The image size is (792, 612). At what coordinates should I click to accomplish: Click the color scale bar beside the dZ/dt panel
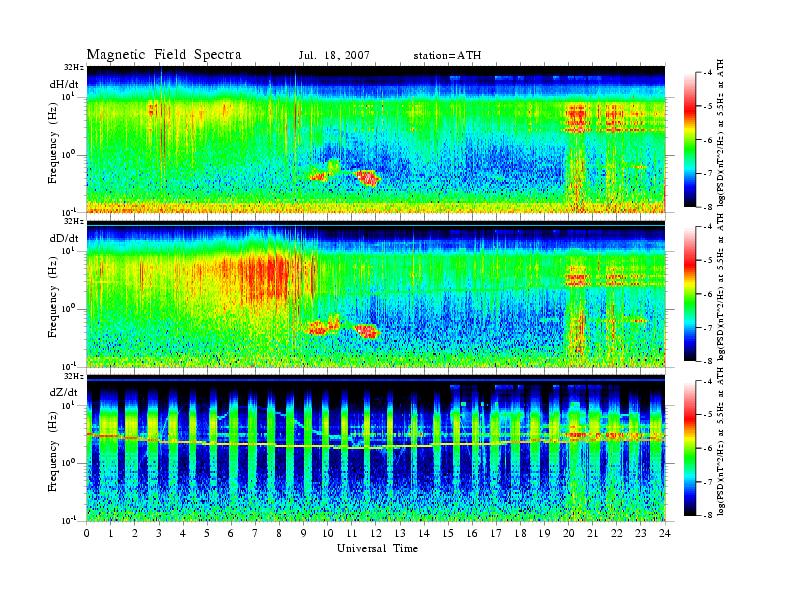click(x=690, y=448)
